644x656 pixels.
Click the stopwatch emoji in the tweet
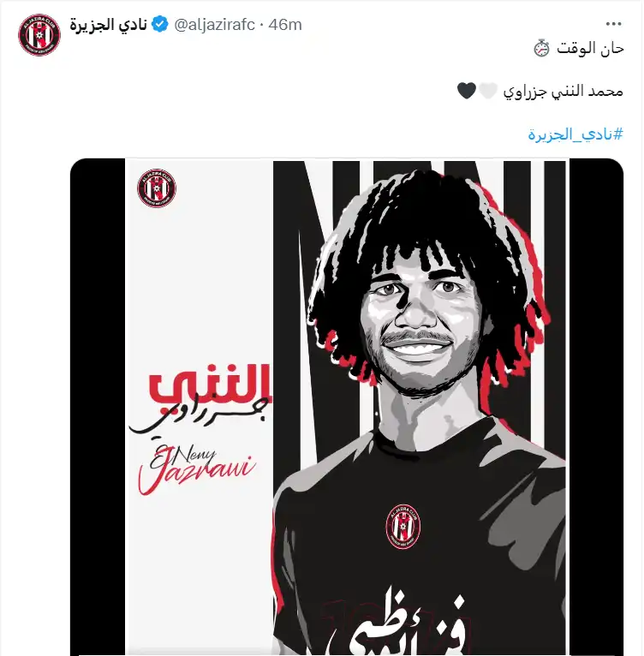coord(541,48)
